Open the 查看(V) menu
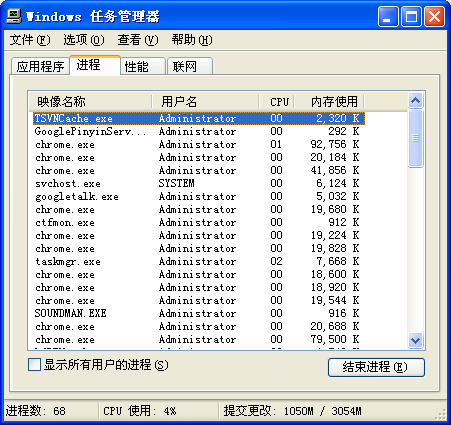451x425 pixels. (138, 40)
